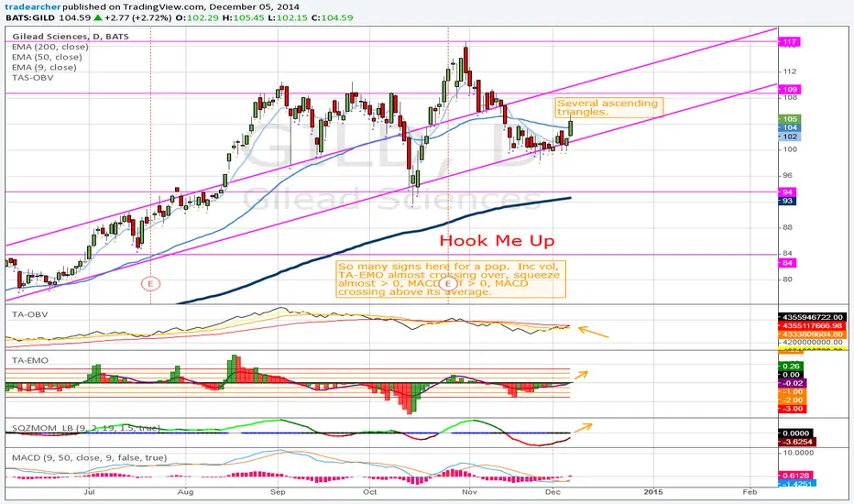Click the Jul label on the time axis

89,492
